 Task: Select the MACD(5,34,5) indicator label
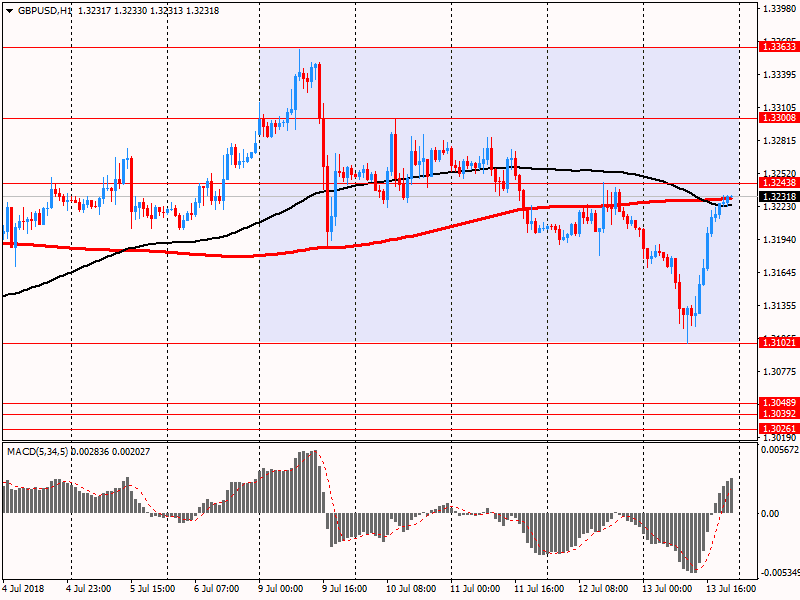coord(37,452)
